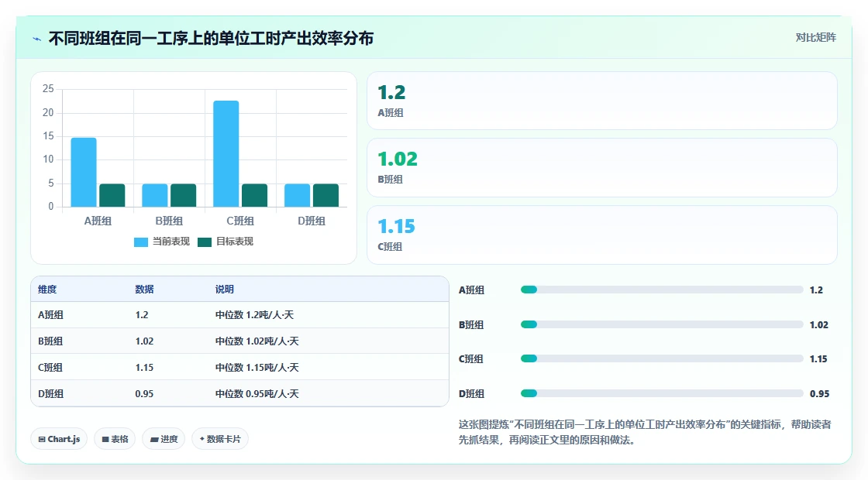Click the A班组 current performance bar
868x480 pixels.
point(84,173)
